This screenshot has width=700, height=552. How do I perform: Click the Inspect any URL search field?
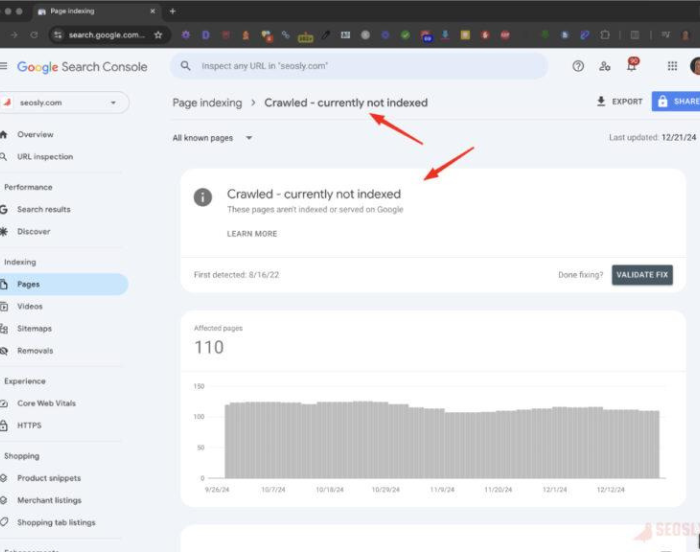click(x=360, y=66)
